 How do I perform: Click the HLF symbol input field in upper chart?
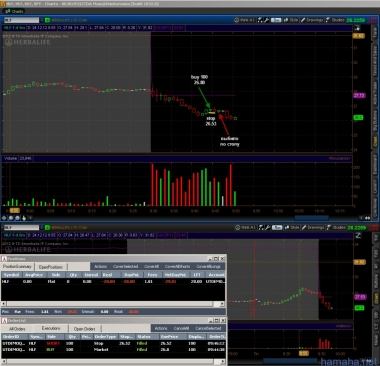pyautogui.click(x=21, y=20)
